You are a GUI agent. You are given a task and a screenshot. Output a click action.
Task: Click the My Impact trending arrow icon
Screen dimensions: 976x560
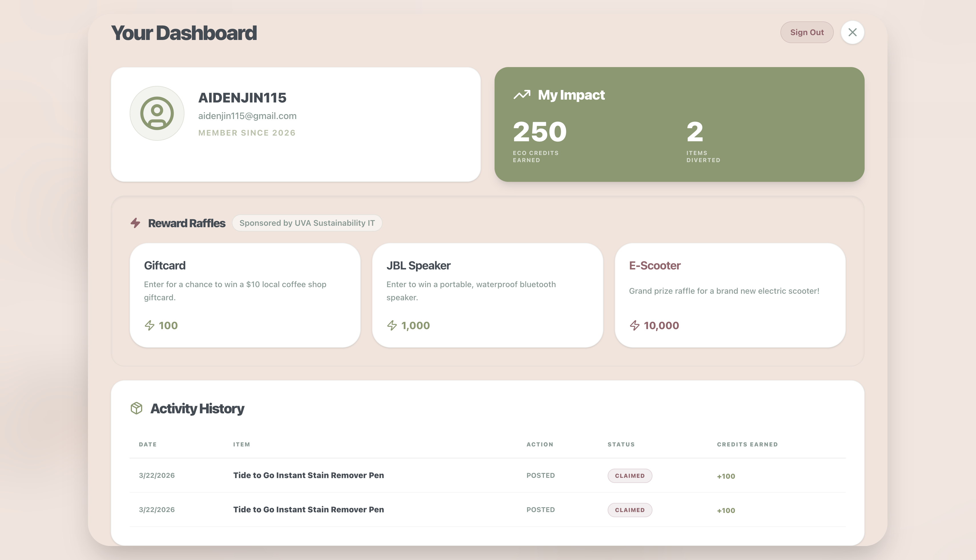tap(522, 94)
